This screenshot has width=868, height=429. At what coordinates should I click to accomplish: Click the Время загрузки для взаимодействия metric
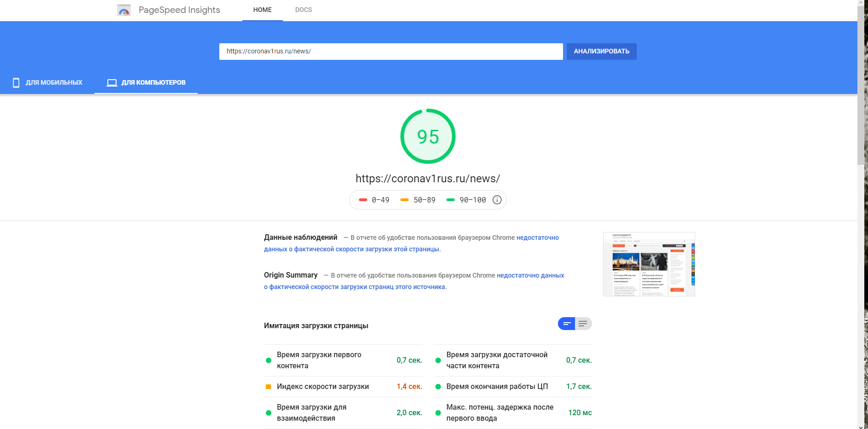[x=343, y=413]
